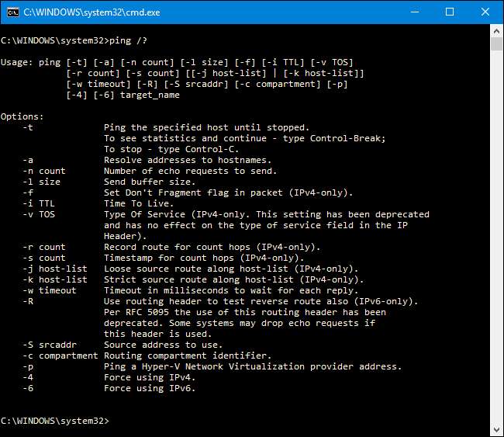
Task: Maximize the Command Prompt window
Action: [x=450, y=12]
